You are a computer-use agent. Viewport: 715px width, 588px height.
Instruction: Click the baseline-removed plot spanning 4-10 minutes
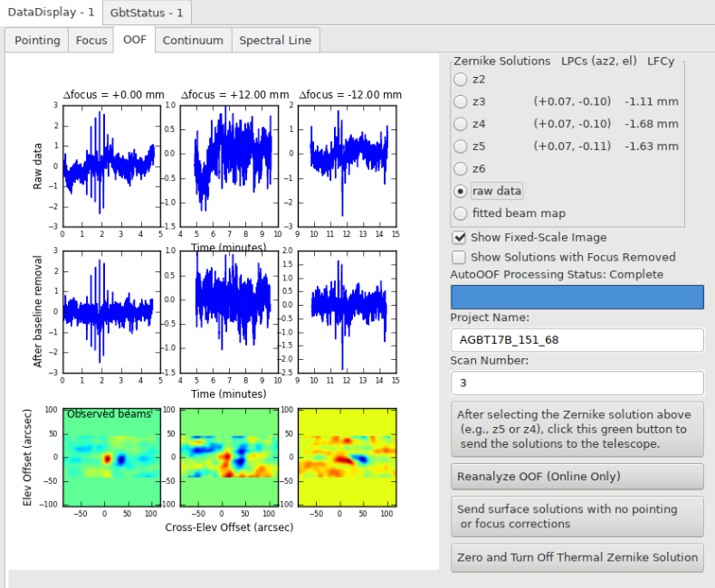(x=229, y=311)
